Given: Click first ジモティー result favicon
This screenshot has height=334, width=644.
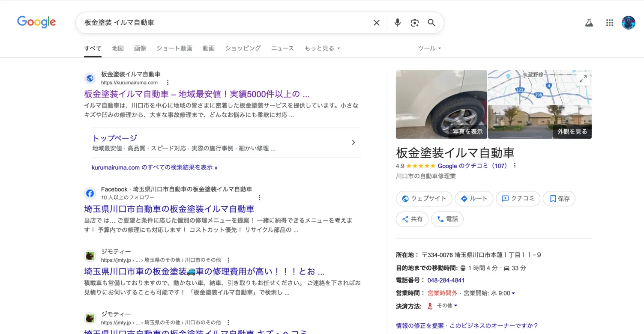Looking at the screenshot, I should click(90, 256).
